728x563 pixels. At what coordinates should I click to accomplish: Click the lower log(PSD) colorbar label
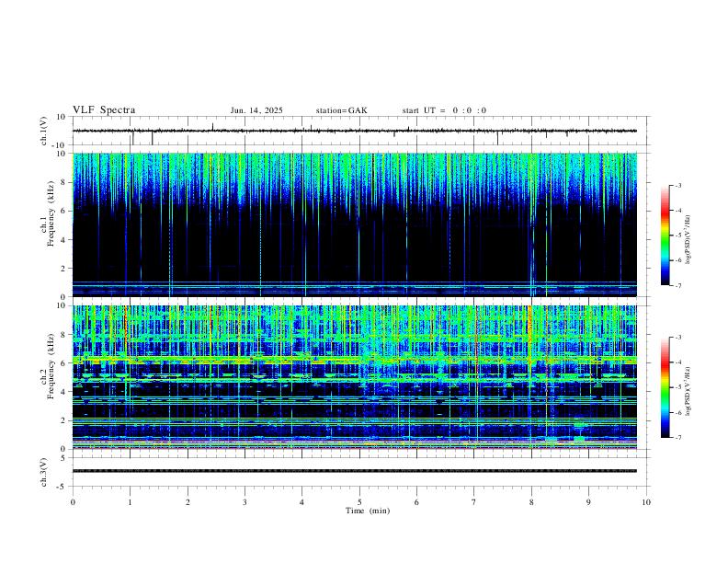coord(688,391)
